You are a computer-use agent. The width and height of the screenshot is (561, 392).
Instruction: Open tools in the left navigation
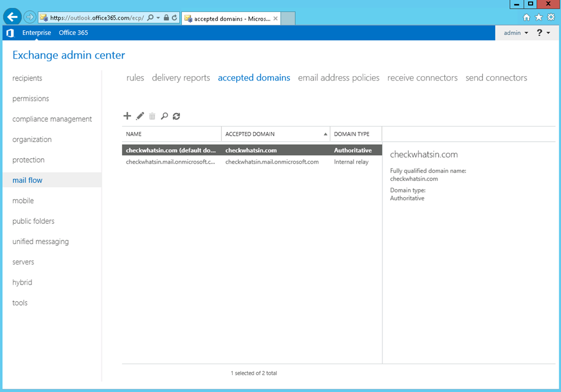click(20, 303)
